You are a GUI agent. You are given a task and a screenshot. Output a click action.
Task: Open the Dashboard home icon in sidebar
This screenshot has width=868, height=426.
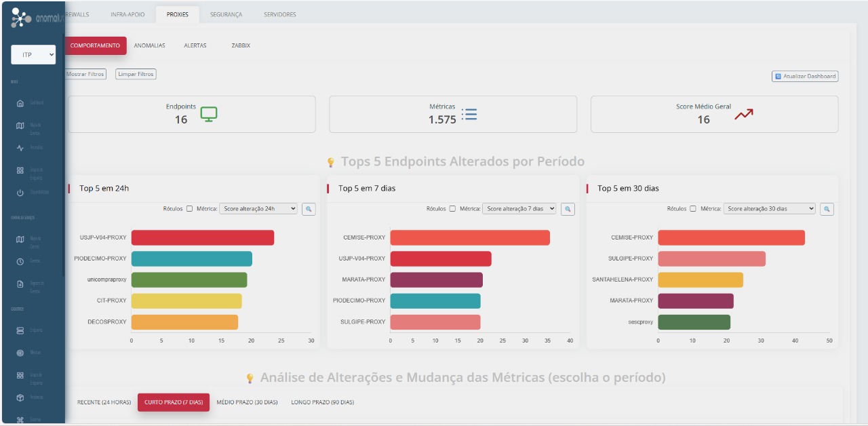20,104
